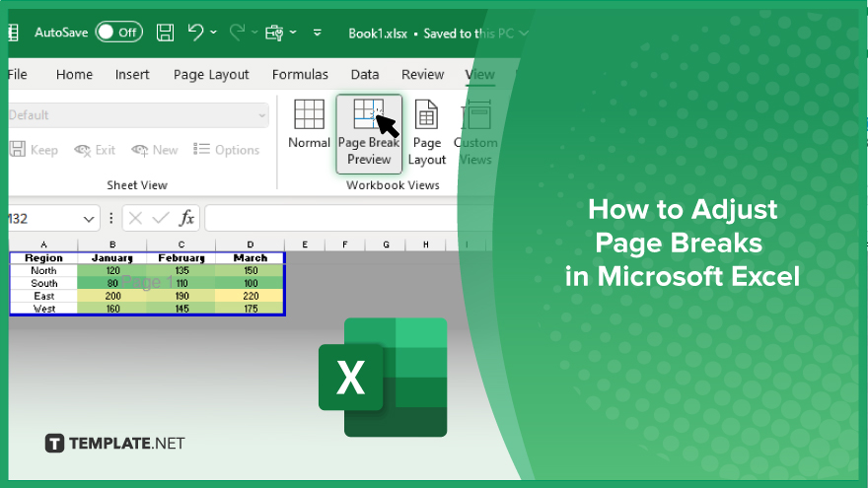Click the Enter checkmark formula icon
This screenshot has width=868, height=488.
161,219
